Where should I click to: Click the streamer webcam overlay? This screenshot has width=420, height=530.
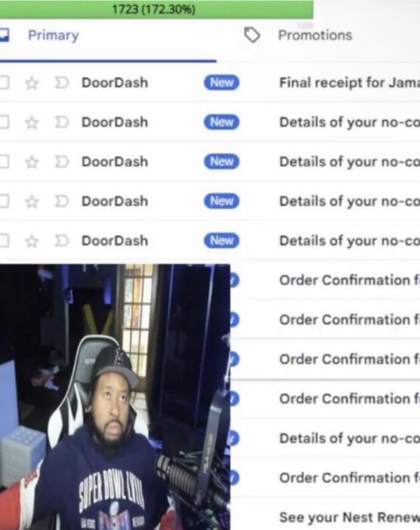[x=115, y=397]
